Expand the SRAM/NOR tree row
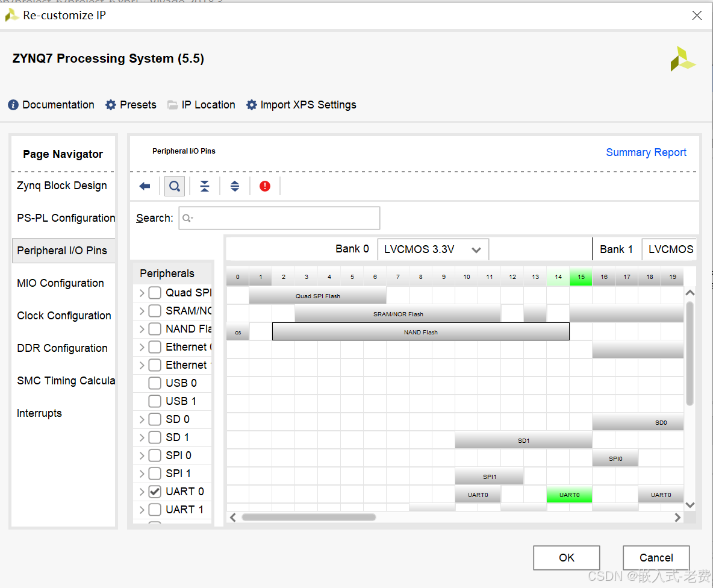 (142, 311)
